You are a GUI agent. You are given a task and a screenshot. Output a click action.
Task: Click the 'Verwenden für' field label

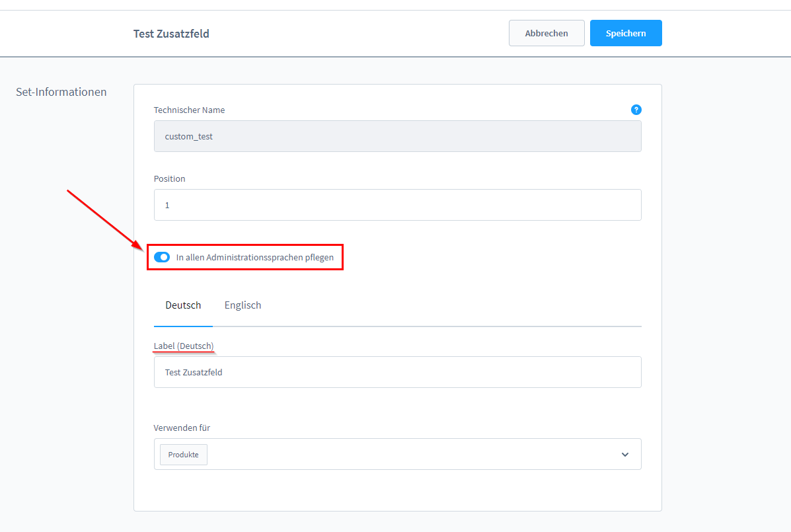pos(182,428)
